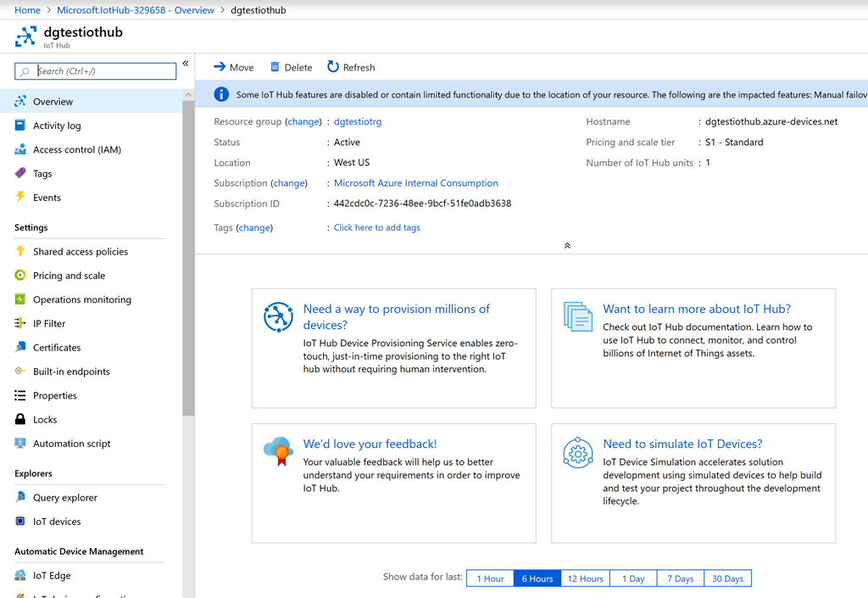Switch to the 30 Days time range
The width and height of the screenshot is (868, 598).
pos(727,578)
